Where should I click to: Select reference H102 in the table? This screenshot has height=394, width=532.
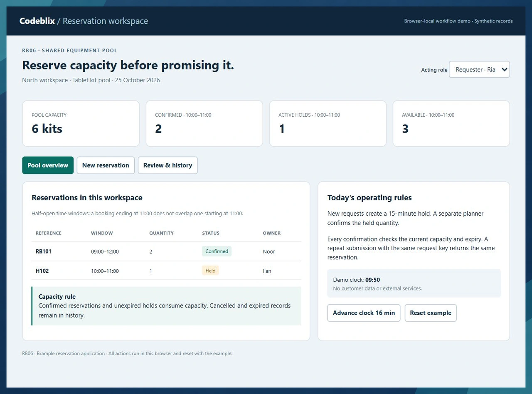(42, 271)
